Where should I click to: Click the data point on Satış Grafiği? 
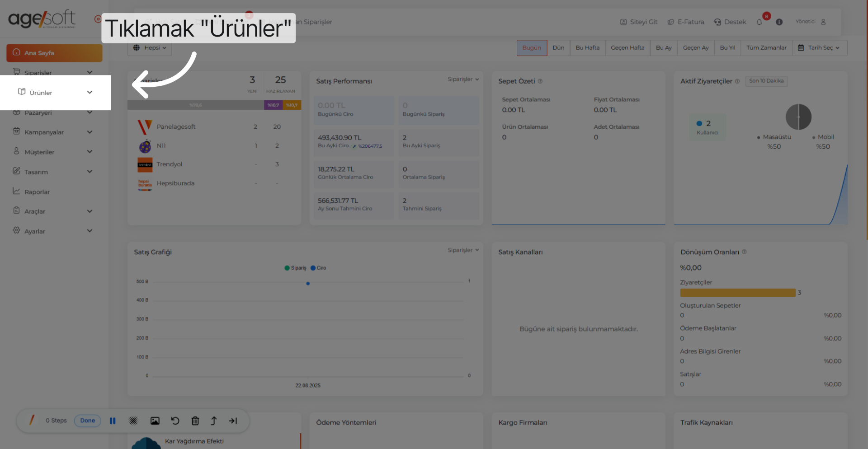point(308,284)
